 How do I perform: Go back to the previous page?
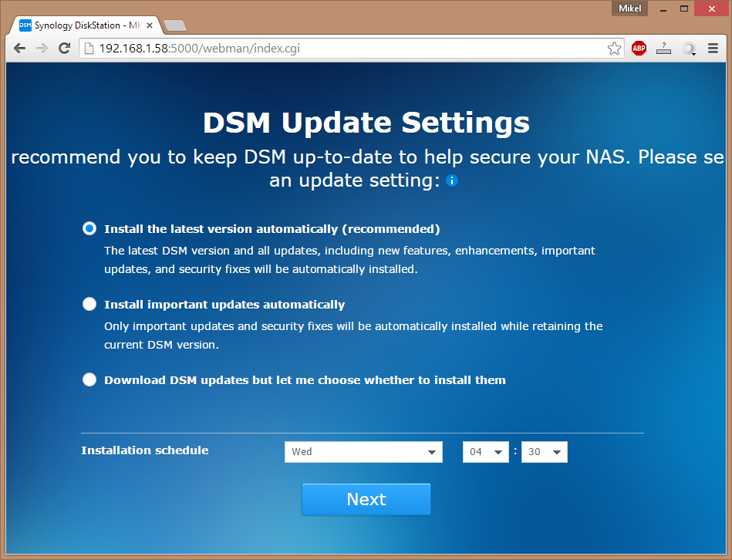tap(19, 48)
